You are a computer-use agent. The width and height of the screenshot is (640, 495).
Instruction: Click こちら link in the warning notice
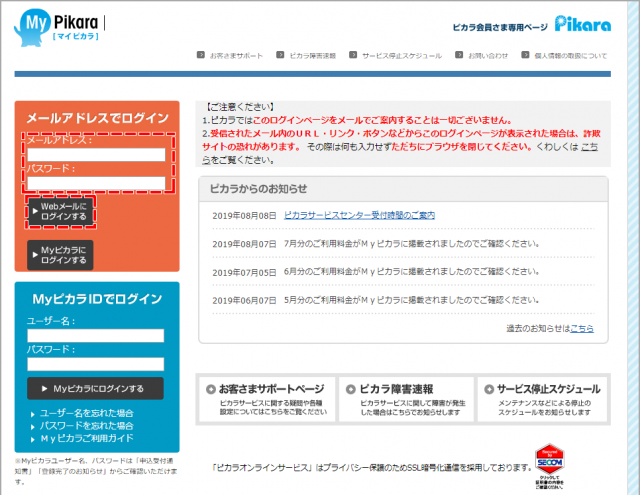pyautogui.click(x=589, y=147)
